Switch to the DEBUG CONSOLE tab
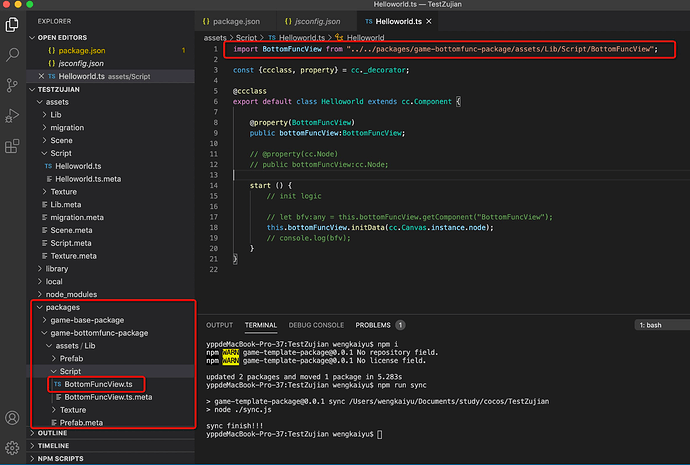 316,325
